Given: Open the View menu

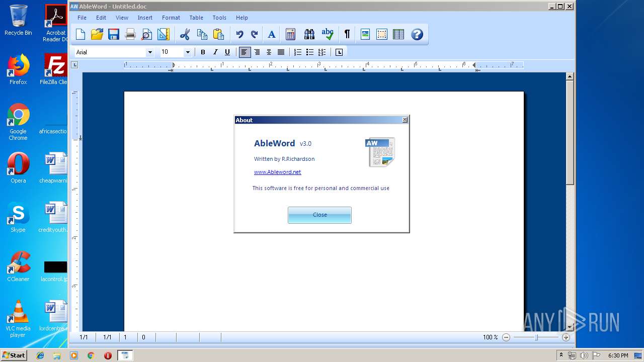Looking at the screenshot, I should (x=122, y=18).
